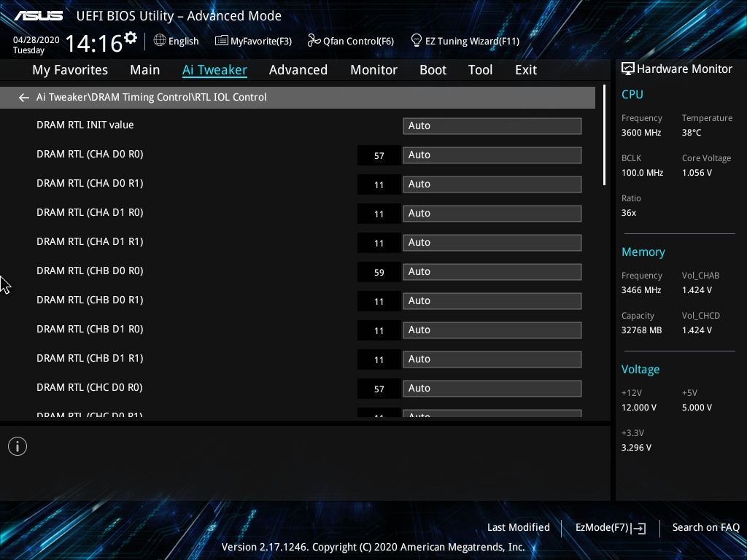Click the current value 59 for CHB D0 R0
The height and width of the screenshot is (560, 747).
(x=379, y=273)
